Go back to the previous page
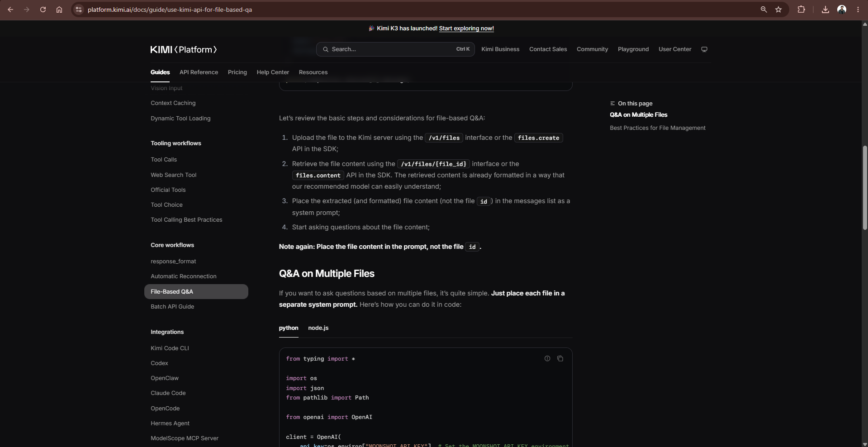868x447 pixels. tap(10, 10)
